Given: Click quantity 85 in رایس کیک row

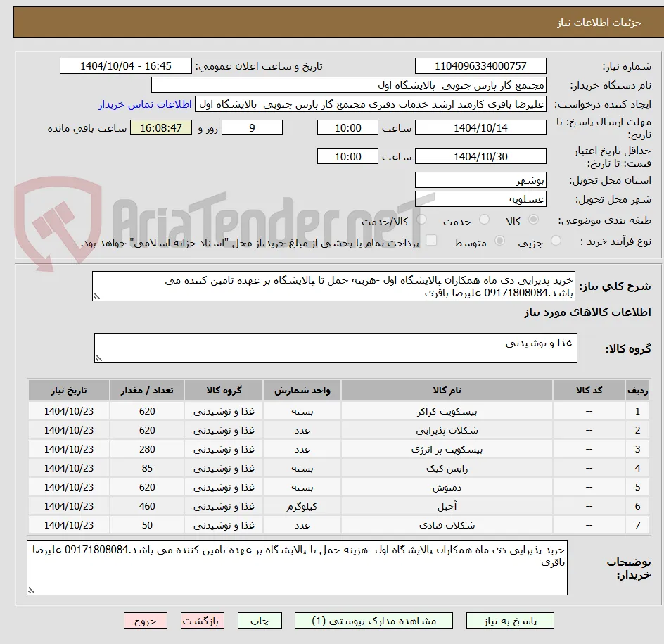Looking at the screenshot, I should 147,469.
